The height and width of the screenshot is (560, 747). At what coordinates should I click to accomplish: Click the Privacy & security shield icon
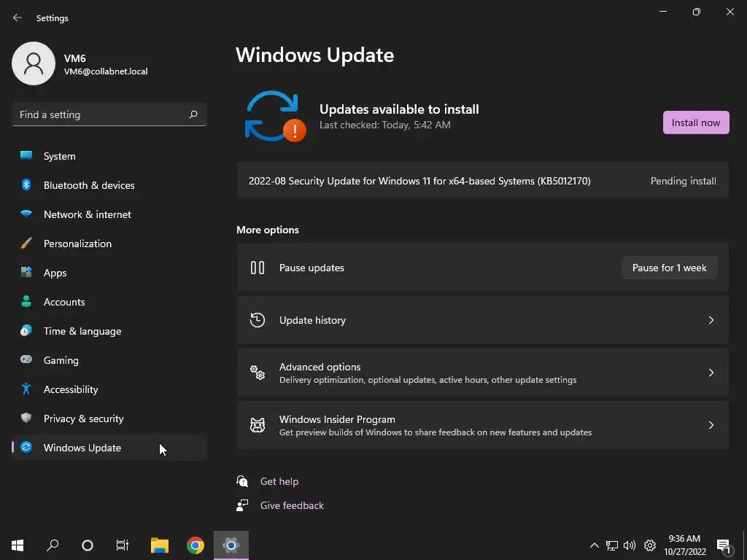26,418
